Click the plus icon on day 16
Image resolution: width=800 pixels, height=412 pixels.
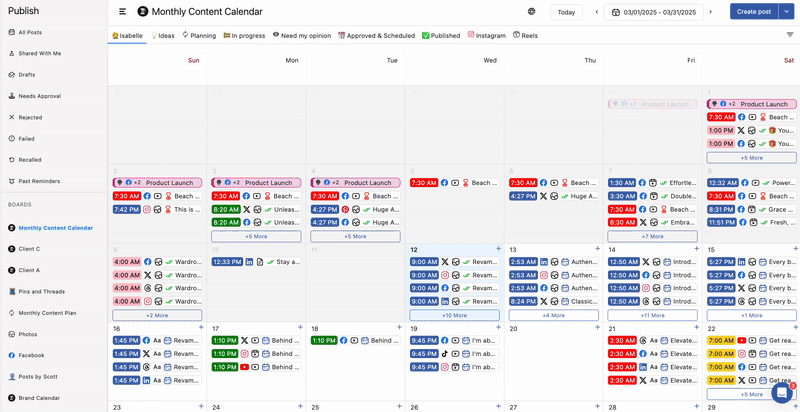(201, 328)
